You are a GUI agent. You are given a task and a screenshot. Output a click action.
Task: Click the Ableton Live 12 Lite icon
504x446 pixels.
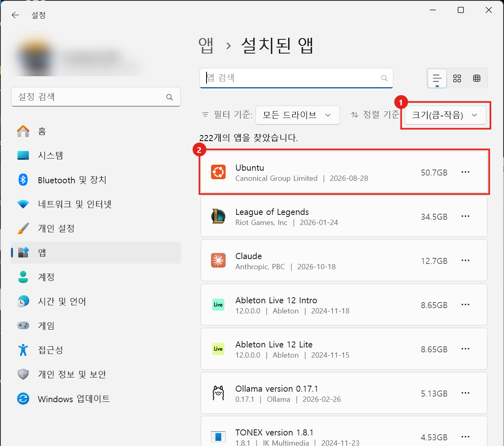pyautogui.click(x=218, y=349)
